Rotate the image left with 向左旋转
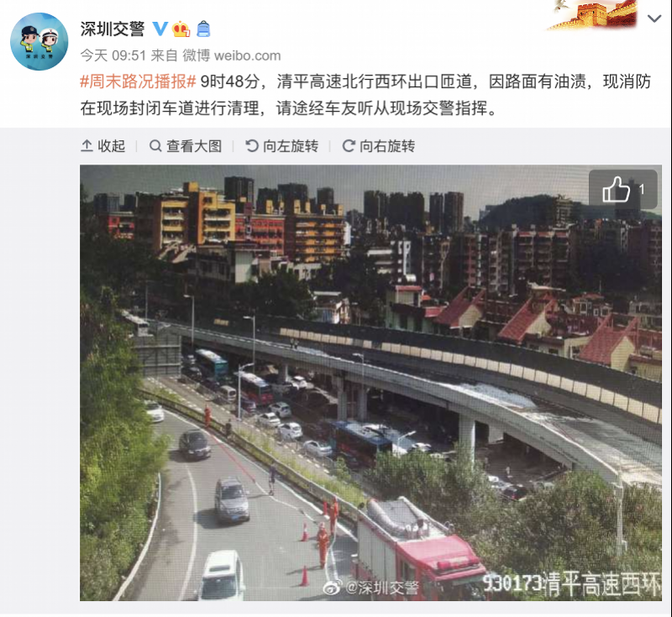Viewport: 672px width, 617px height. (282, 146)
